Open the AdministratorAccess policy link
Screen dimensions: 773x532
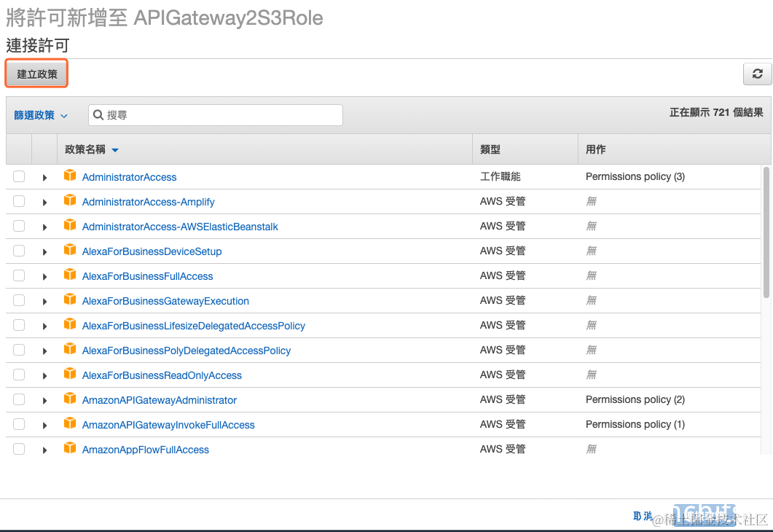[129, 177]
